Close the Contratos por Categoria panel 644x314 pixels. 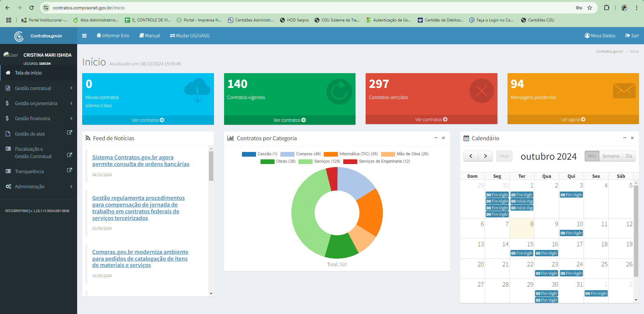[443, 138]
